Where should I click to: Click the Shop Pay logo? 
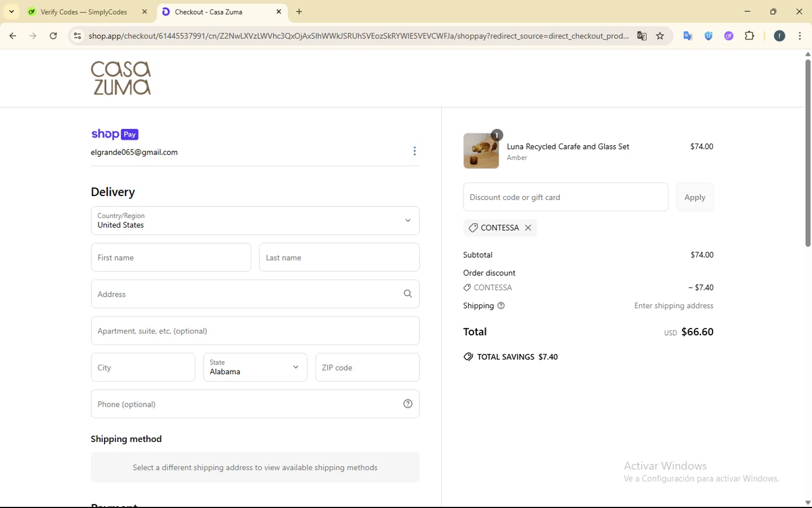click(115, 134)
